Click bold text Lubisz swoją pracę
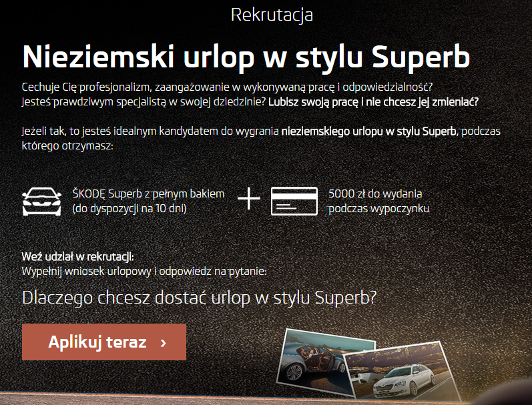This screenshot has width=532, height=405. [373, 102]
